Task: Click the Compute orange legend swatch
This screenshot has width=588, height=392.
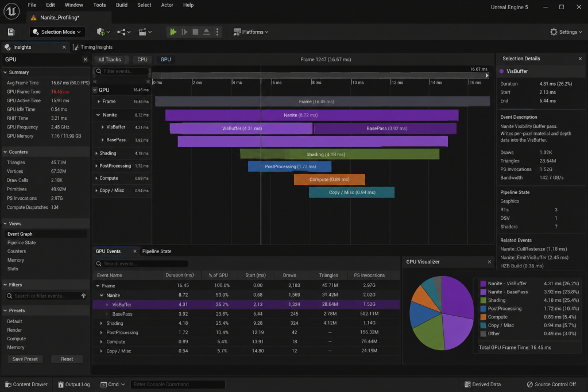Action: [x=483, y=317]
